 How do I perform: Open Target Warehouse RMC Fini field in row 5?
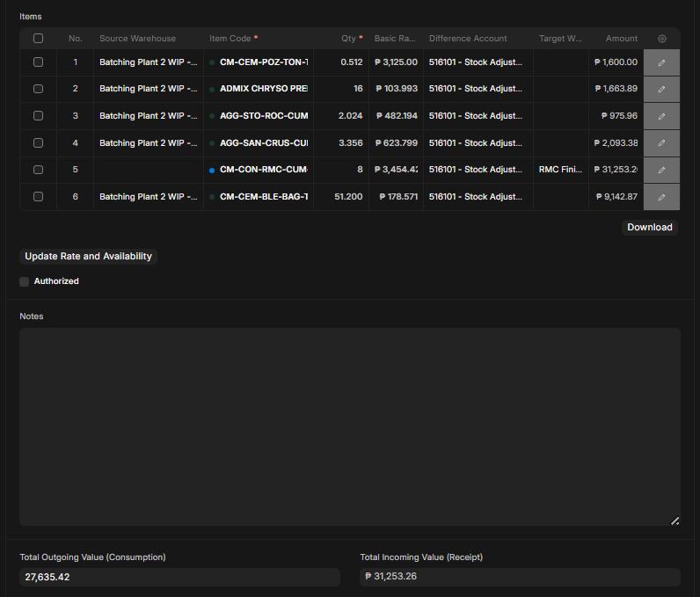point(560,170)
